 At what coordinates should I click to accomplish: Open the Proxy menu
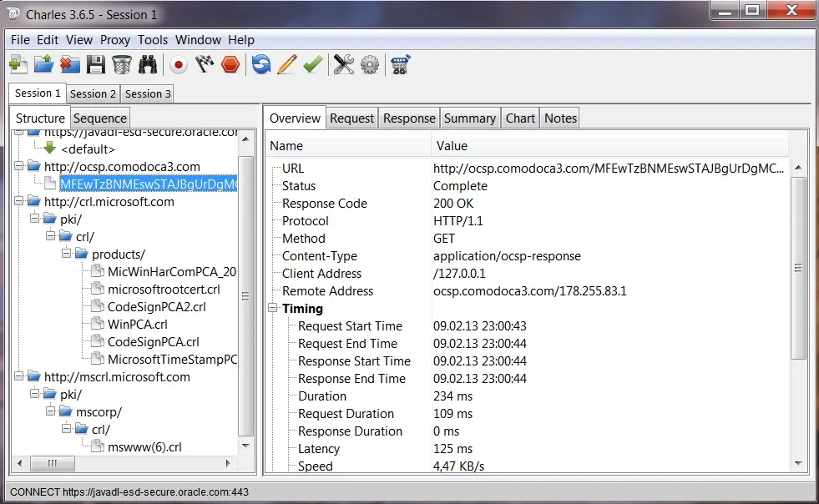point(115,40)
